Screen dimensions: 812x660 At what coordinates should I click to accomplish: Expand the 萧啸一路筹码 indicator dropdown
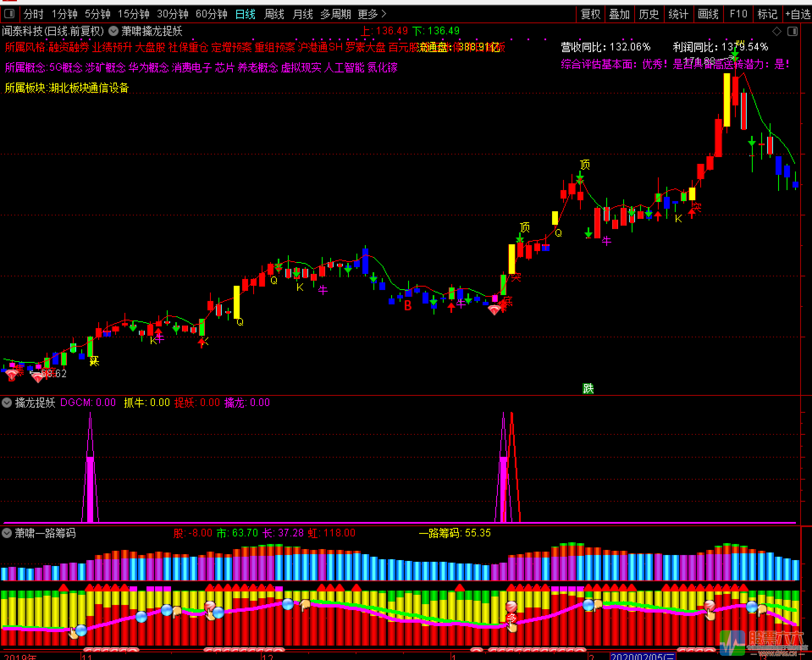tap(7, 533)
